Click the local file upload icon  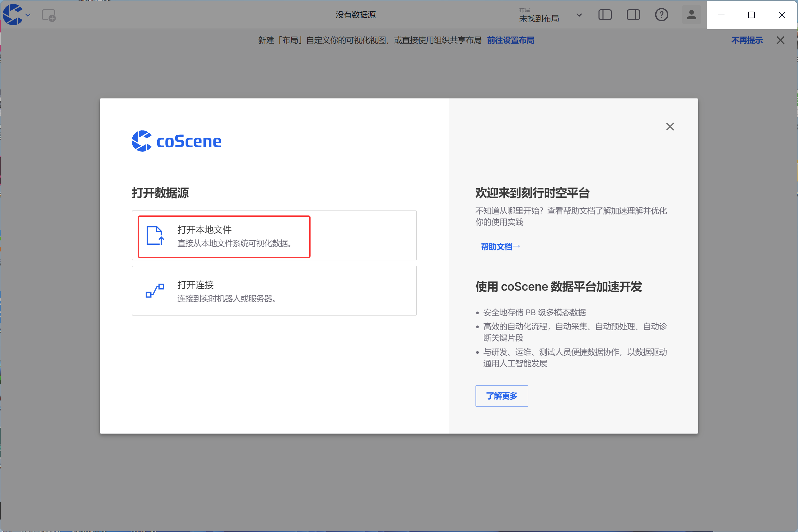(x=155, y=235)
